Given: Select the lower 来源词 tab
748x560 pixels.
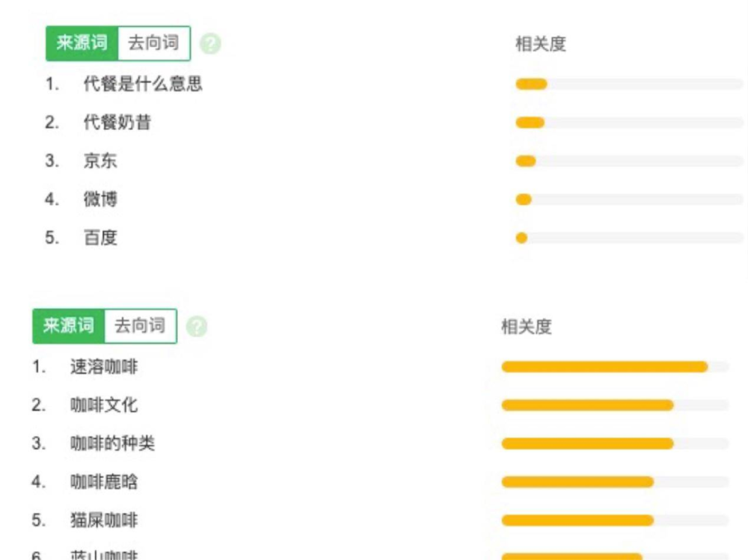Looking at the screenshot, I should pos(69,326).
